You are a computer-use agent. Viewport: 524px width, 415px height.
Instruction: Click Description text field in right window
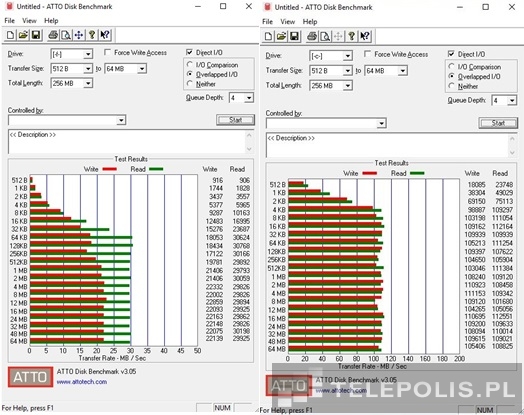point(387,146)
